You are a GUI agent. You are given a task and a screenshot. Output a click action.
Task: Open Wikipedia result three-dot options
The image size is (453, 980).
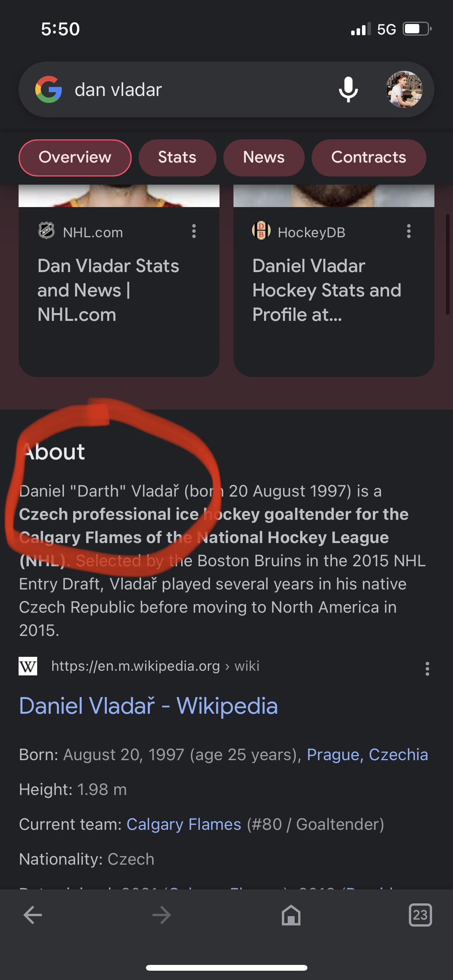(427, 668)
